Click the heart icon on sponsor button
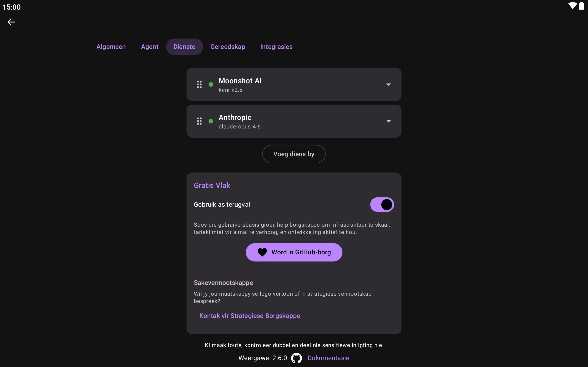The height and width of the screenshot is (367, 588). tap(262, 252)
